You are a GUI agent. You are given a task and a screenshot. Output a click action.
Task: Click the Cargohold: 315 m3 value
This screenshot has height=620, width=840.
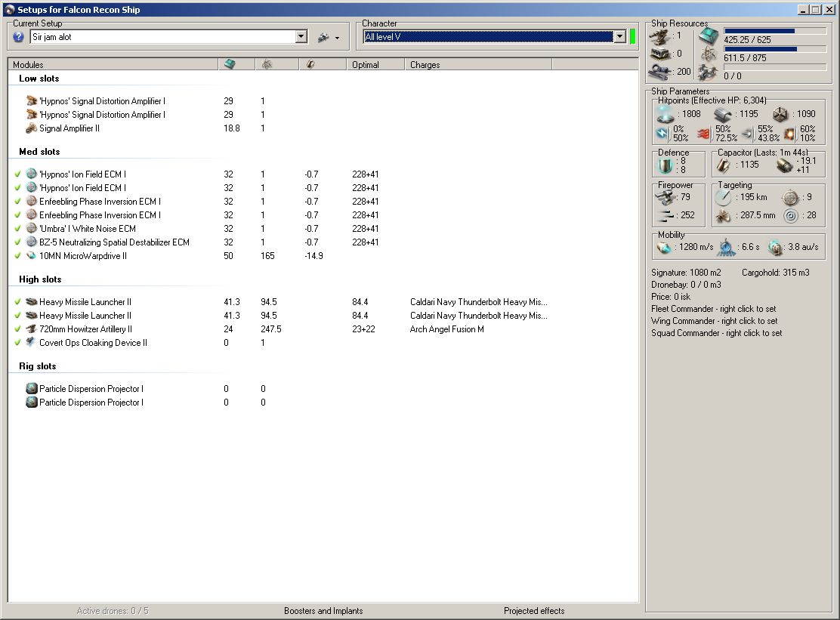775,273
